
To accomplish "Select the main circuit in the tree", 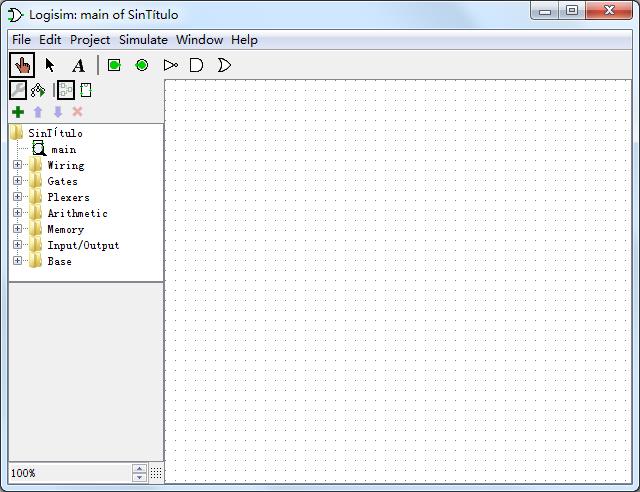I will (x=62, y=149).
